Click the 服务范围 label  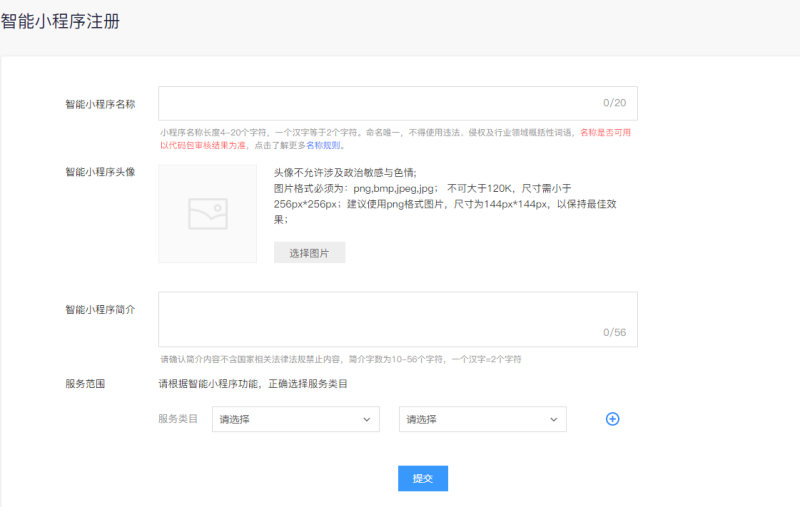[x=85, y=384]
